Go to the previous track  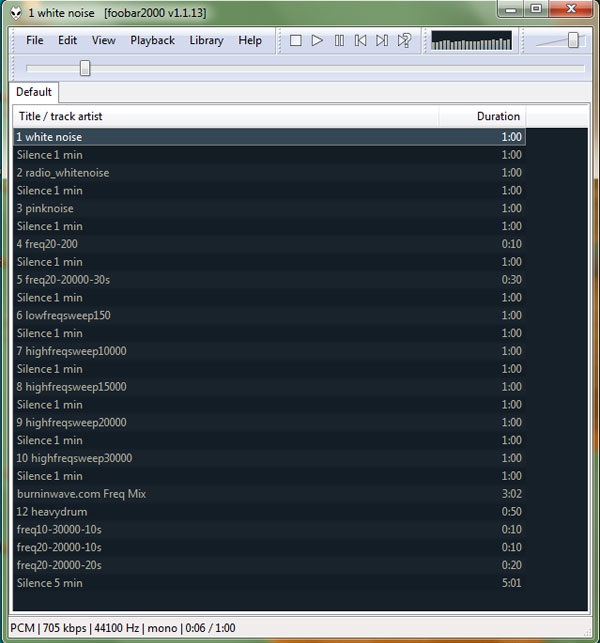[x=360, y=41]
